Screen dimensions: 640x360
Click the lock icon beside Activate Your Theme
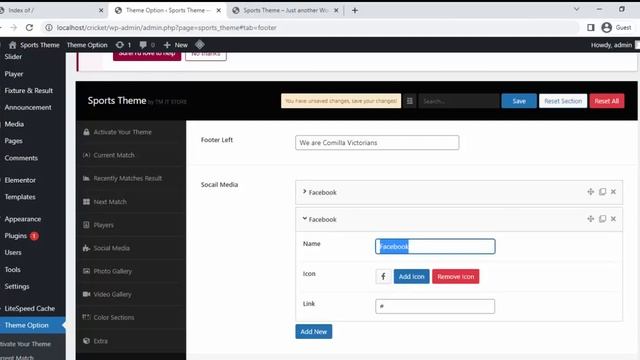(x=86, y=132)
